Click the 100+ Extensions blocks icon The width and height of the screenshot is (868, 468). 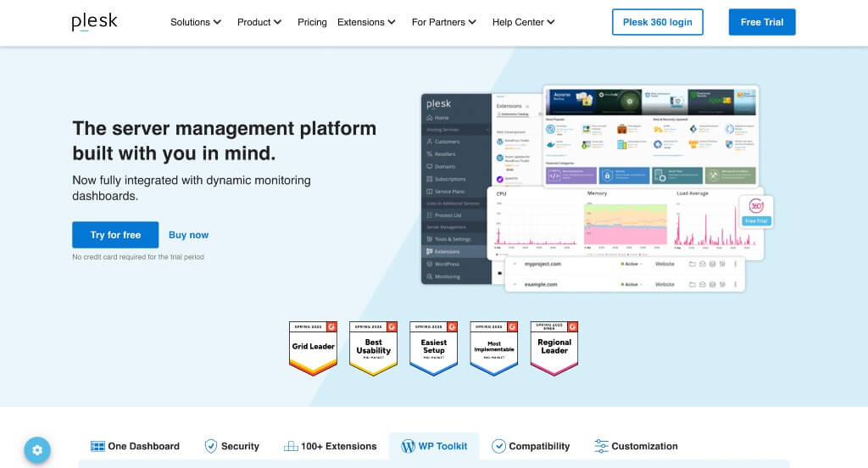click(291, 447)
